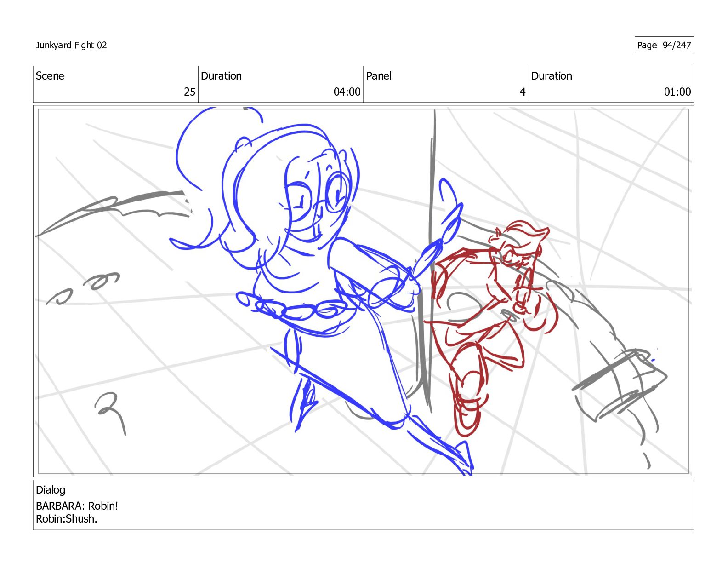Image resolution: width=728 pixels, height=563 pixels.
Task: Select the 'Scene' header label
Action: click(x=50, y=76)
